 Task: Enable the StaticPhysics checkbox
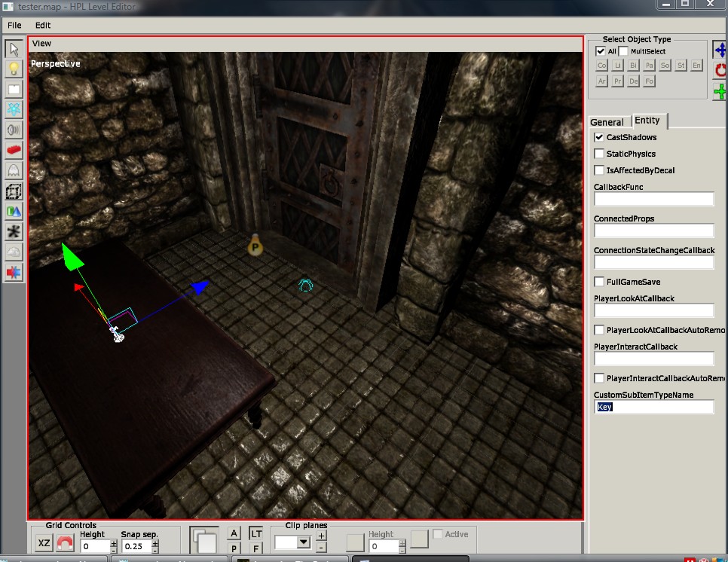[x=599, y=154]
